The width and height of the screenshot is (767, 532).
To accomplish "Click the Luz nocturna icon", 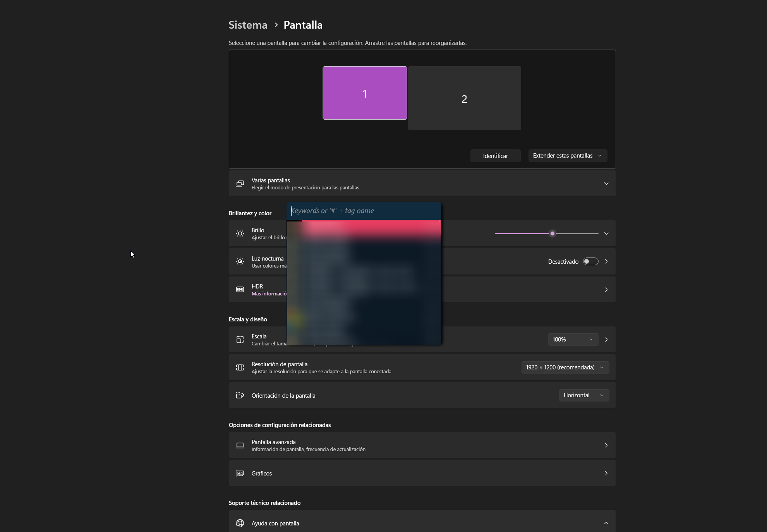I will tap(240, 262).
